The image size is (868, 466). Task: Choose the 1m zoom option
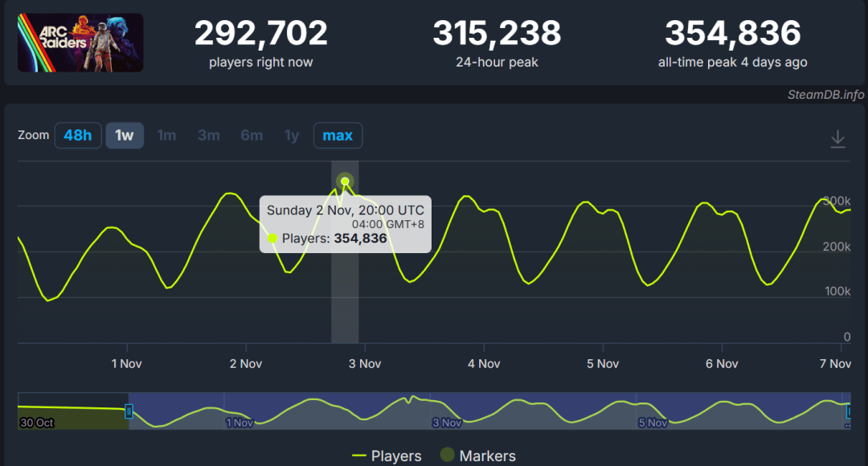click(166, 135)
